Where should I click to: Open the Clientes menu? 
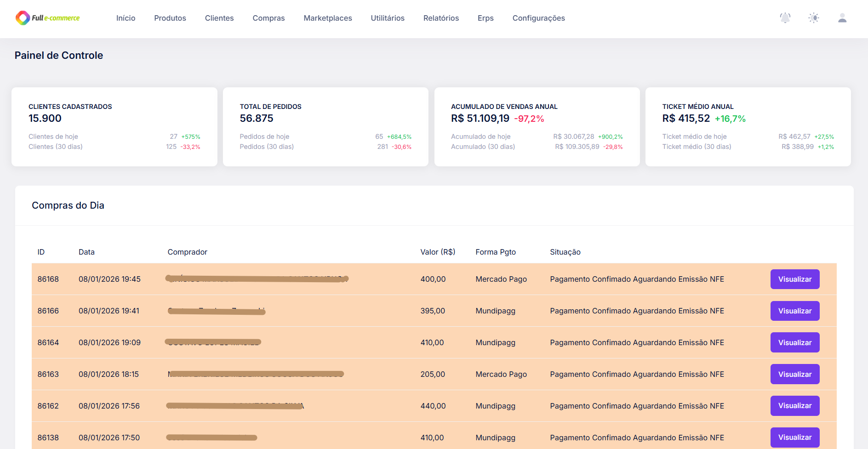(219, 18)
